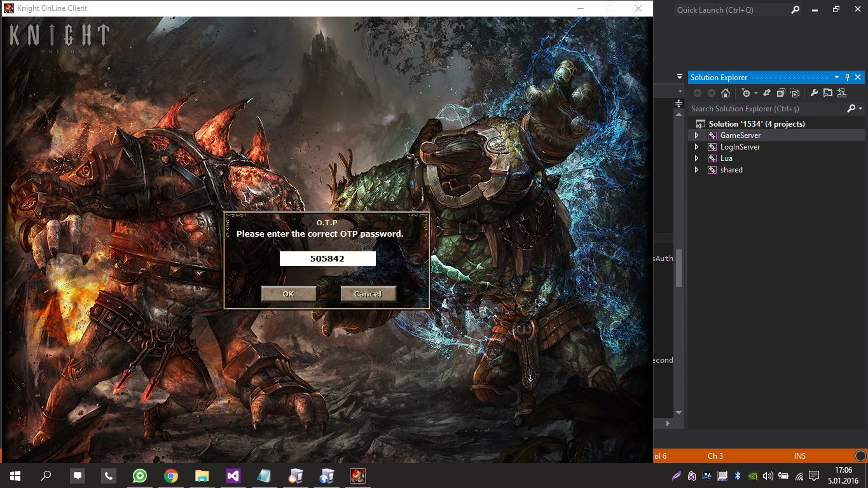Click Collapse All icon in Solution Explorer
This screenshot has width=868, height=488.
point(781,93)
